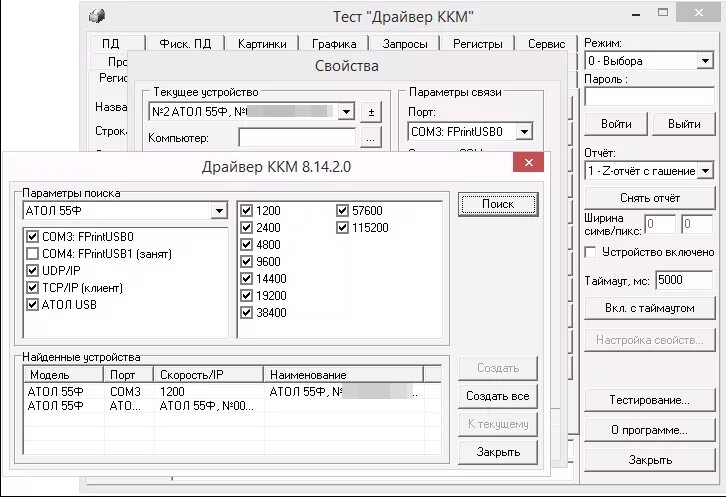726x497 pixels.
Task: Click the ± button next to current device
Action: [x=371, y=112]
